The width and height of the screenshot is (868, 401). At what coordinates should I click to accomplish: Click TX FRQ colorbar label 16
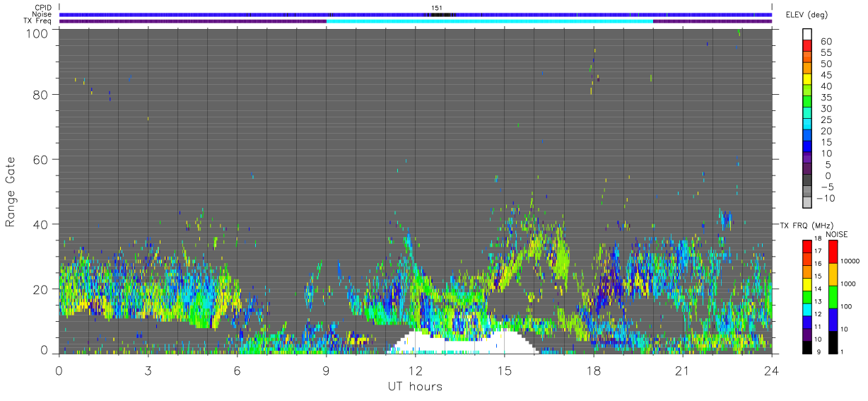(818, 263)
